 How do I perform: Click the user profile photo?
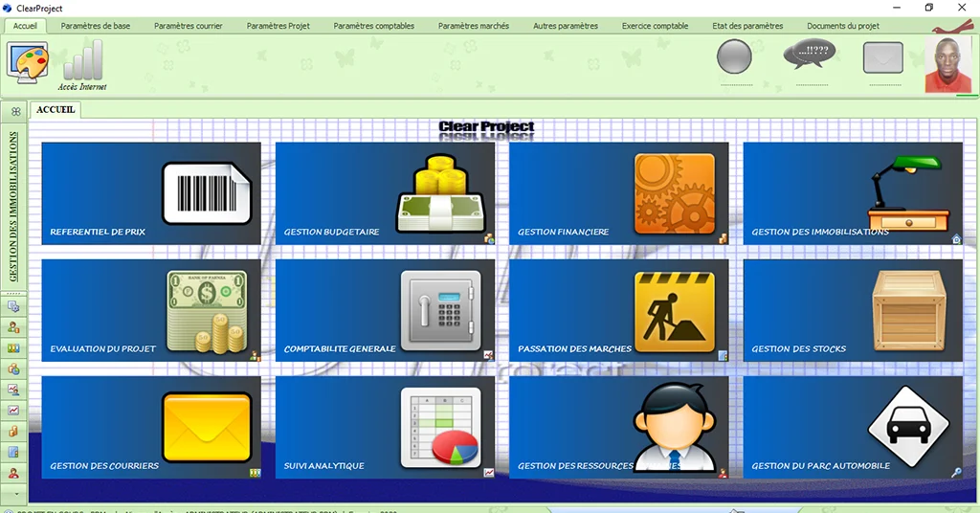948,65
